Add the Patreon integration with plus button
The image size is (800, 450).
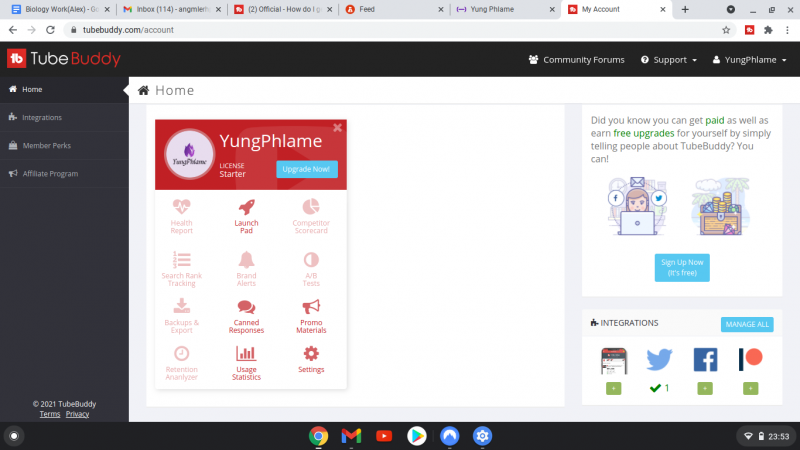pyautogui.click(x=750, y=388)
